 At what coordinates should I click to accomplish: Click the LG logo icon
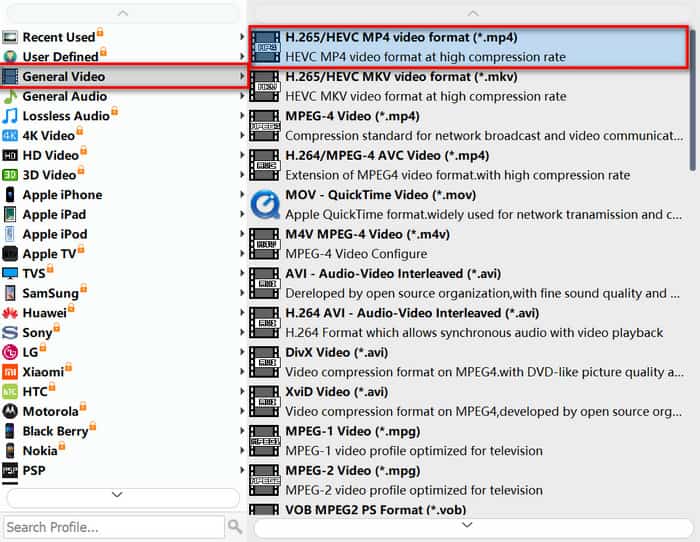pos(10,352)
